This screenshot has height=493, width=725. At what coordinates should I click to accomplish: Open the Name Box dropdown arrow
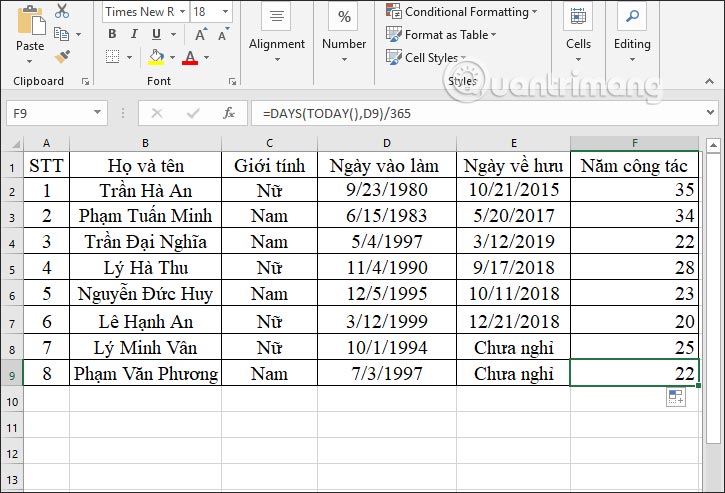(98, 112)
